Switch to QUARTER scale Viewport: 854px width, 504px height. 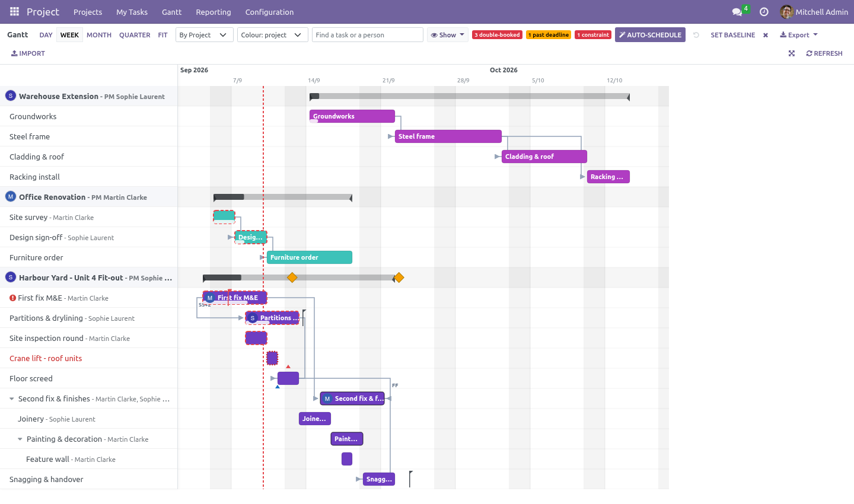(135, 35)
